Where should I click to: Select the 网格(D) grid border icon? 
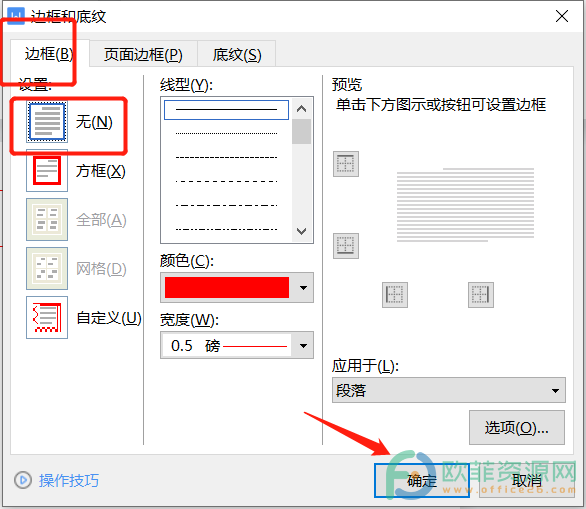pos(47,268)
